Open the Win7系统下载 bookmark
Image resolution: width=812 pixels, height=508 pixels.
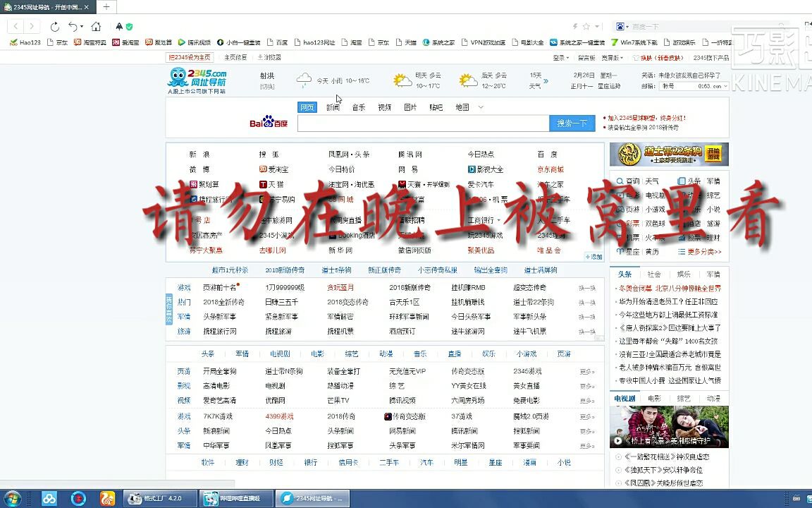[634, 42]
